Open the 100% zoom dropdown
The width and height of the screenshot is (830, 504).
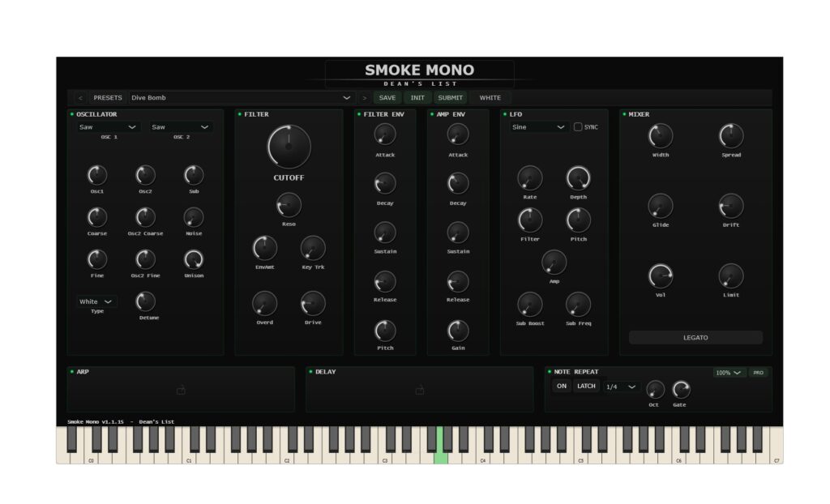click(x=729, y=373)
